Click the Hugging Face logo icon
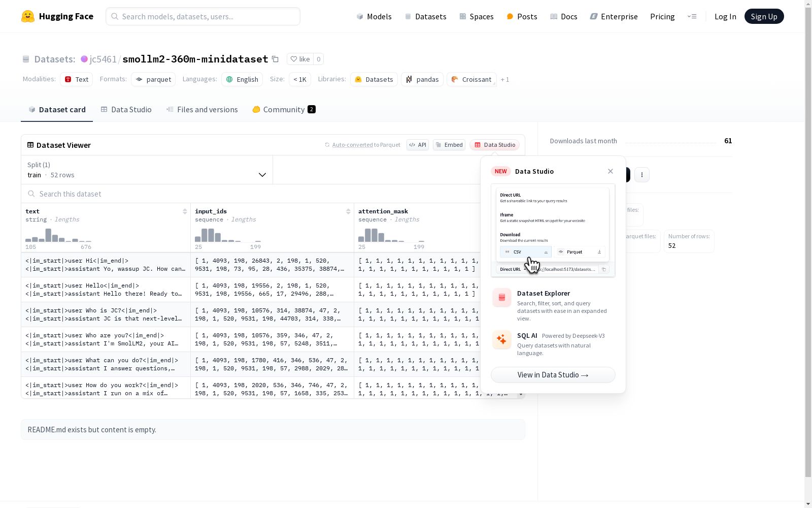The image size is (812, 508). point(28,16)
